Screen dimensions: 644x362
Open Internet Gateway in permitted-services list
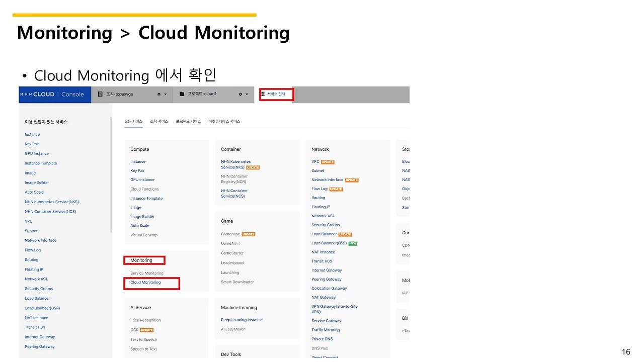(40, 337)
